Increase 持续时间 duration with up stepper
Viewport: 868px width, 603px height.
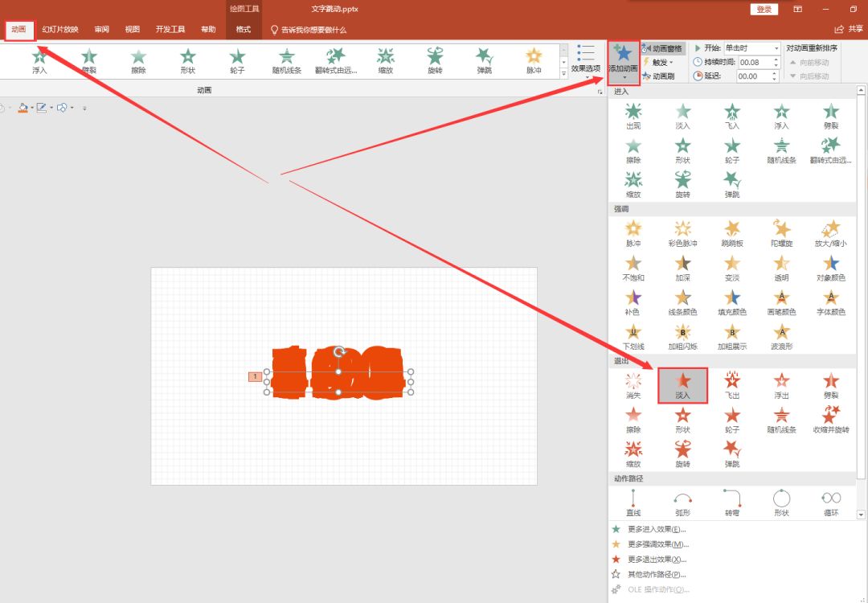tap(776, 59)
